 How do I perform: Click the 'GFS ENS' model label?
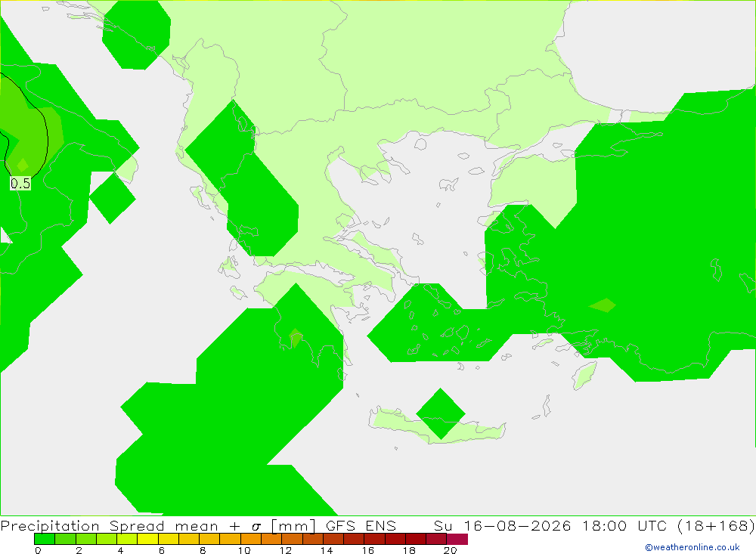click(361, 525)
